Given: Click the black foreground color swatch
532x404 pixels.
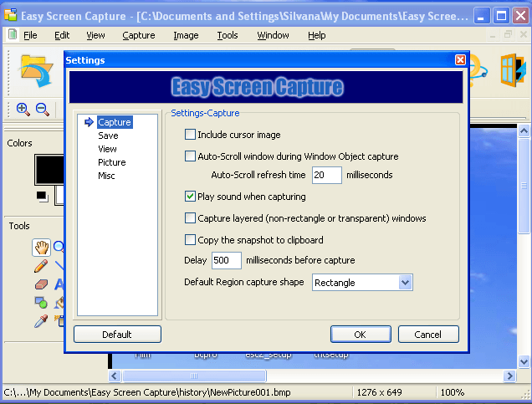Looking at the screenshot, I should pyautogui.click(x=49, y=170).
